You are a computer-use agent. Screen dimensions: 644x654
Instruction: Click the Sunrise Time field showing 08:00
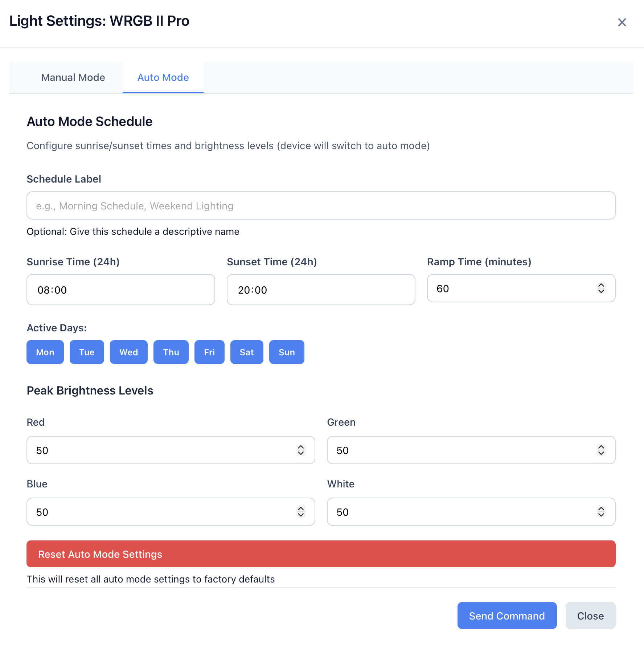click(120, 290)
